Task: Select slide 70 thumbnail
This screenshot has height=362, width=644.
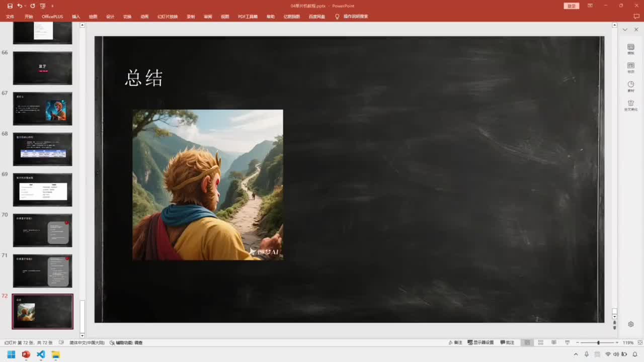Action: pos(43,230)
